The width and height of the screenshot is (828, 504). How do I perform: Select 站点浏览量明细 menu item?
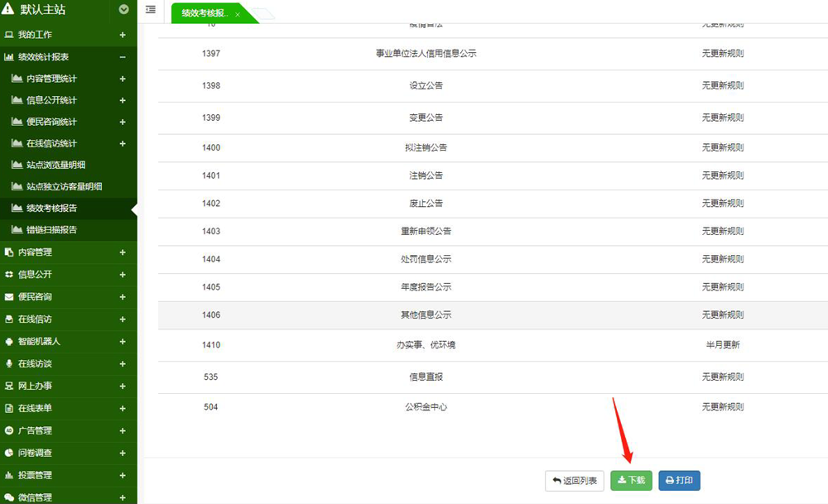[x=55, y=165]
